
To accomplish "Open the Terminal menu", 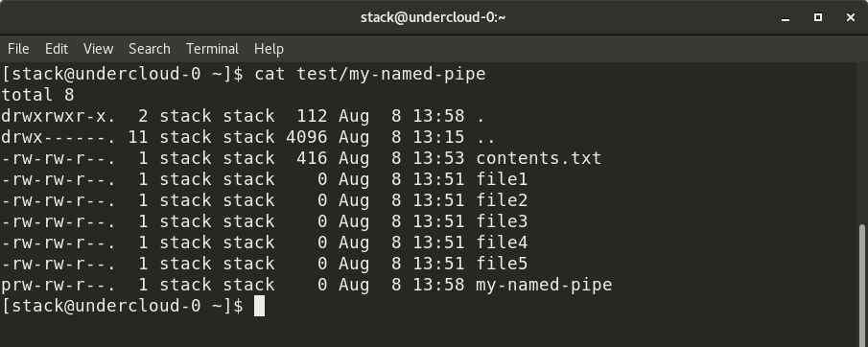I will click(x=213, y=49).
